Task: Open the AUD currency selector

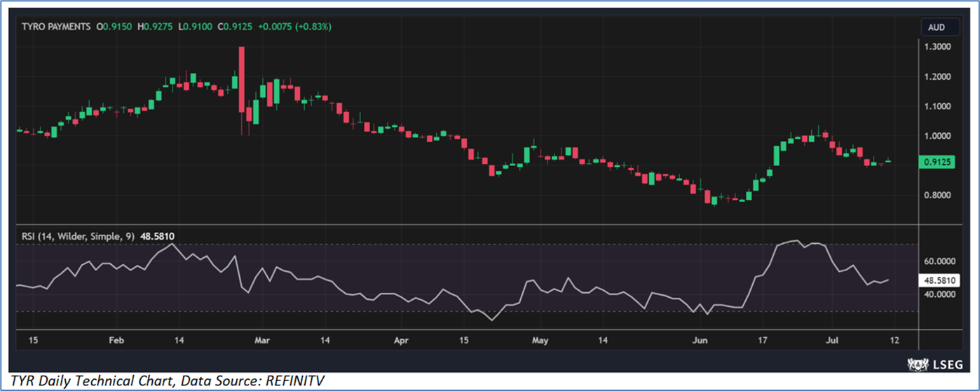Action: [940, 27]
